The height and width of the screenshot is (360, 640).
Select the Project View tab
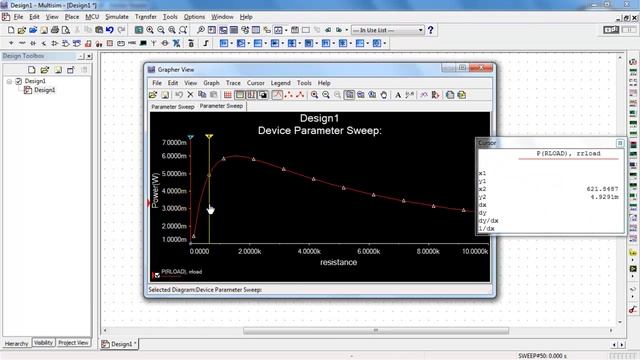pos(73,343)
